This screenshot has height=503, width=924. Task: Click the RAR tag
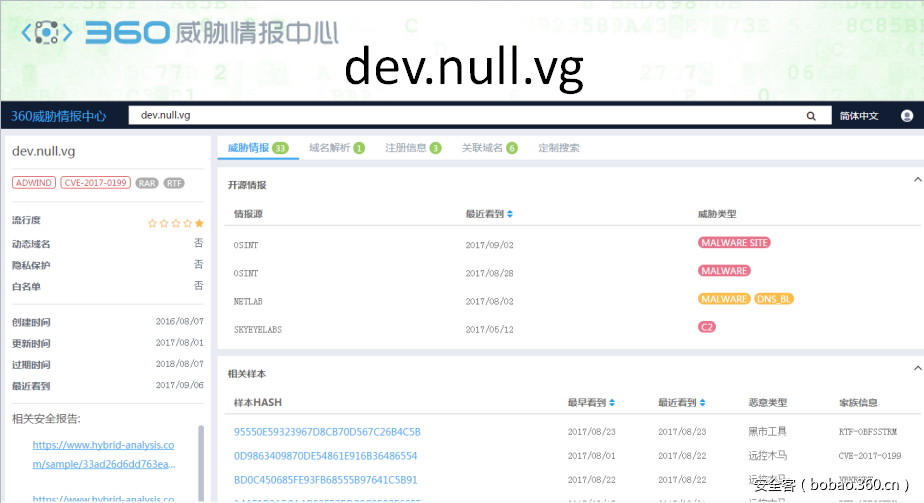[x=147, y=183]
